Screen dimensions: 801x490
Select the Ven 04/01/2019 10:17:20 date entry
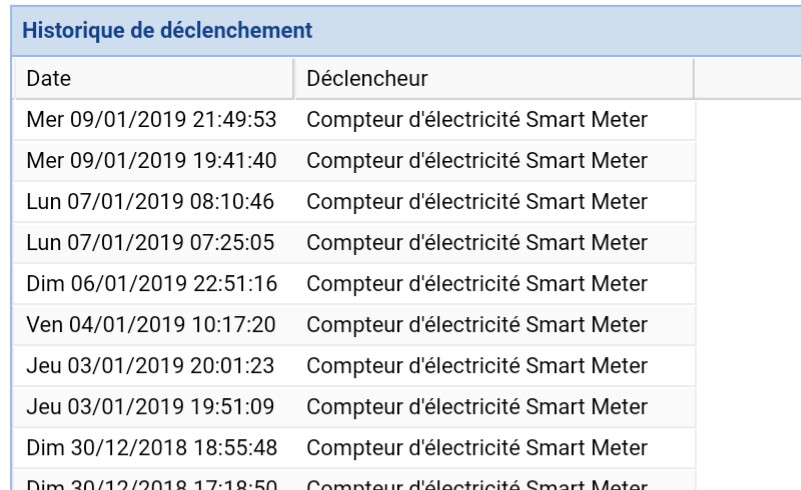click(x=153, y=325)
